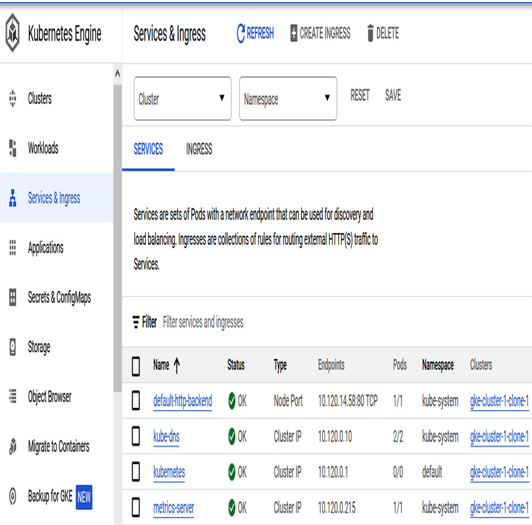This screenshot has width=532, height=525.
Task: Click the Migrate to Containers icon
Action: tap(13, 446)
